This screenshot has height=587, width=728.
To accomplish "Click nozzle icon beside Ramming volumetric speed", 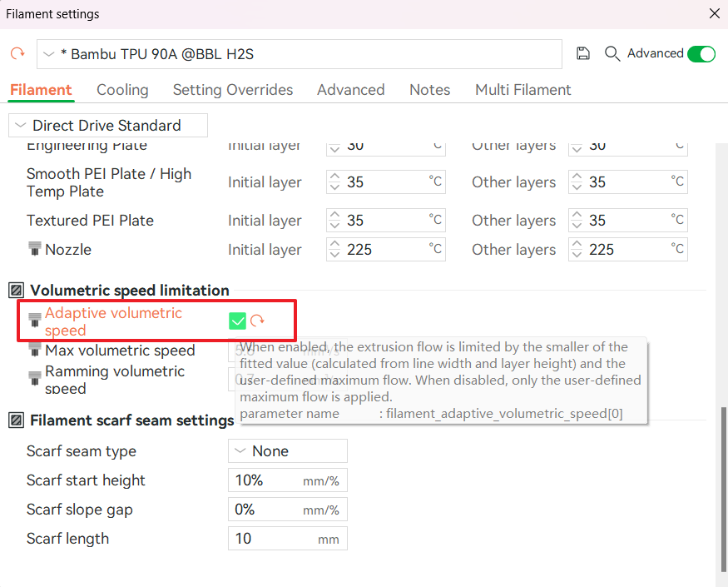I will pos(34,378).
